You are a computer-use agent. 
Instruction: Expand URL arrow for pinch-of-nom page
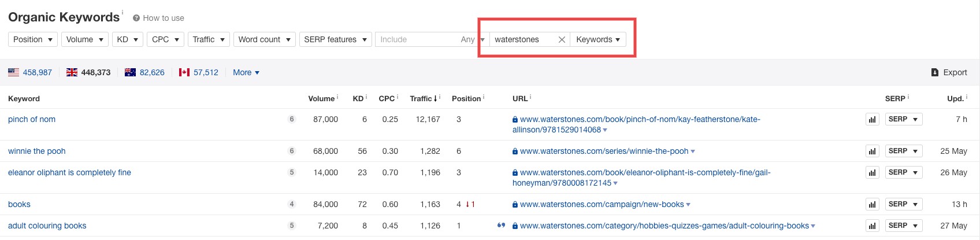coord(605,130)
